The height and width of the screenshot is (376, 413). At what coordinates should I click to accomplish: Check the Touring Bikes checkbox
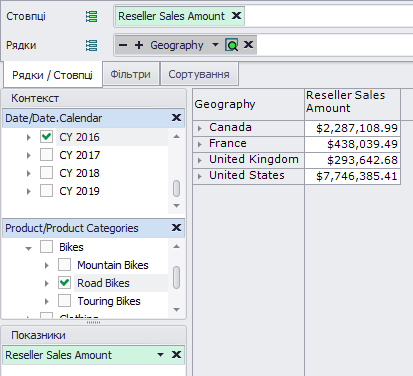pyautogui.click(x=64, y=301)
